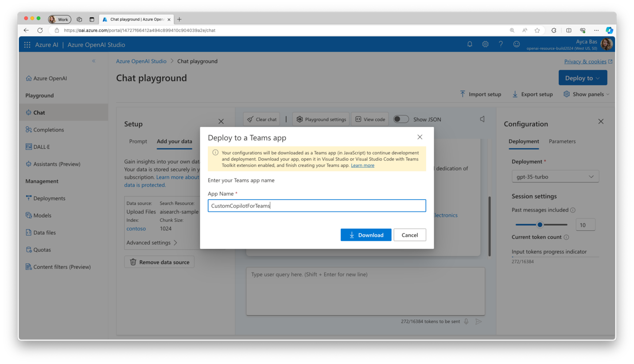
Task: Open the Work profile switcher
Action: tap(59, 19)
